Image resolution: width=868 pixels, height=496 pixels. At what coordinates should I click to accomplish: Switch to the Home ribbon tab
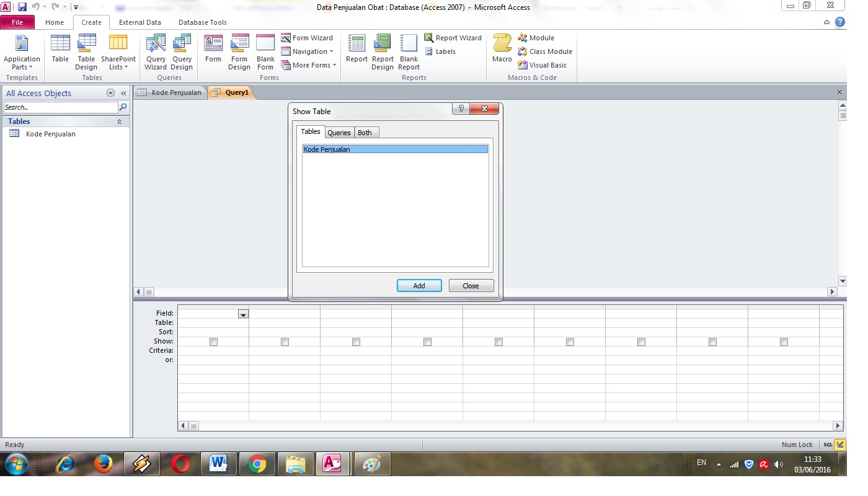point(55,22)
